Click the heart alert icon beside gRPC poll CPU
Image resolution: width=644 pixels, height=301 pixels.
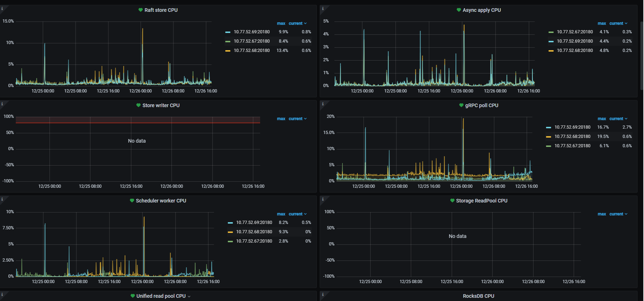coord(461,105)
